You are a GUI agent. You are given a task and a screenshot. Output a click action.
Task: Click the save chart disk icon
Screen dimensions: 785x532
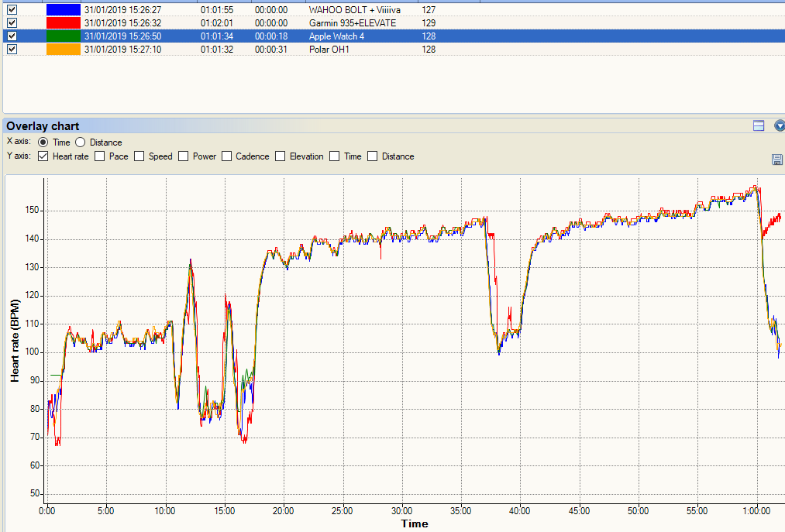click(776, 160)
